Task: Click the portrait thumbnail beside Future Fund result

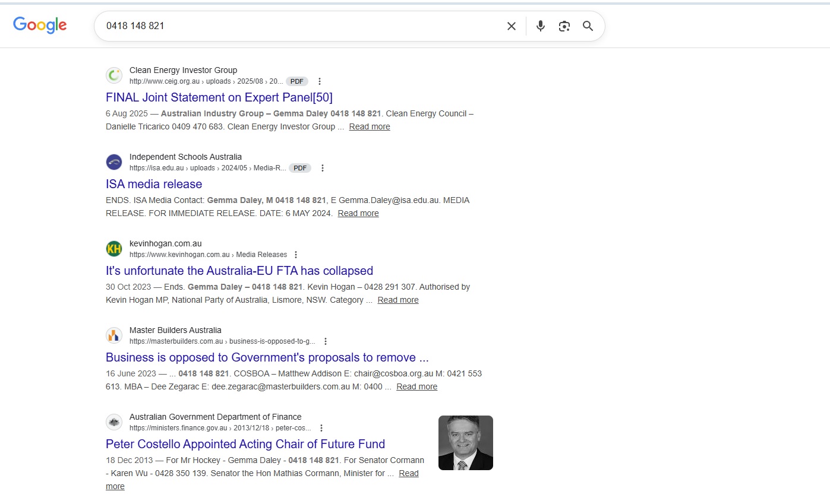Action: click(465, 443)
